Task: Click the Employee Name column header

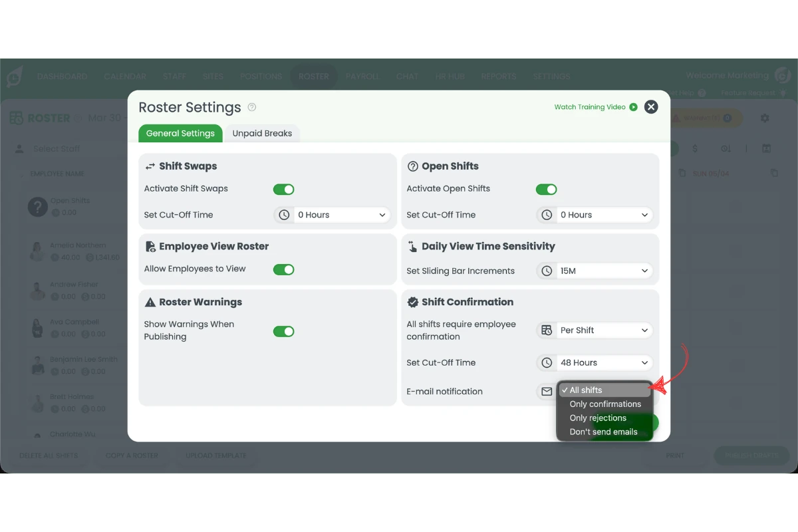Action: click(57, 174)
